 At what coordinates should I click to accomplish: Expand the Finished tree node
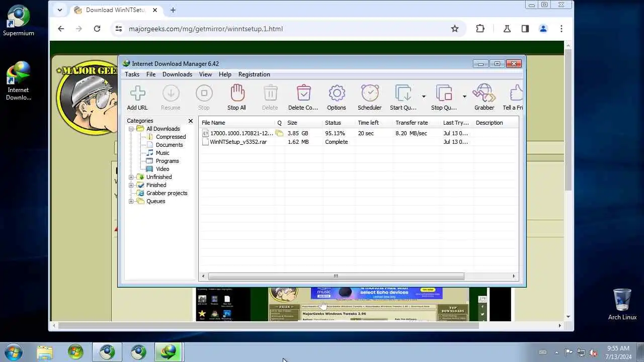[131, 186]
